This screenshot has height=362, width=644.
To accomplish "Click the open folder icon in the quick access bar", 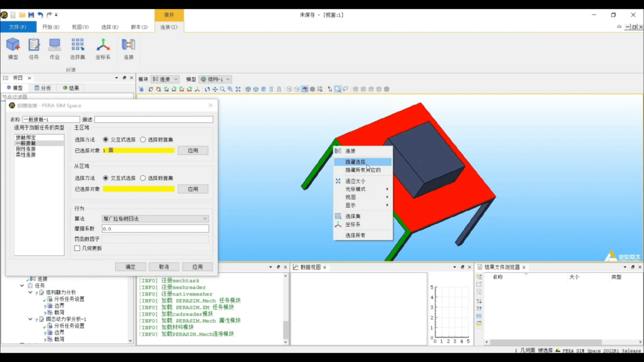I will pyautogui.click(x=22, y=15).
